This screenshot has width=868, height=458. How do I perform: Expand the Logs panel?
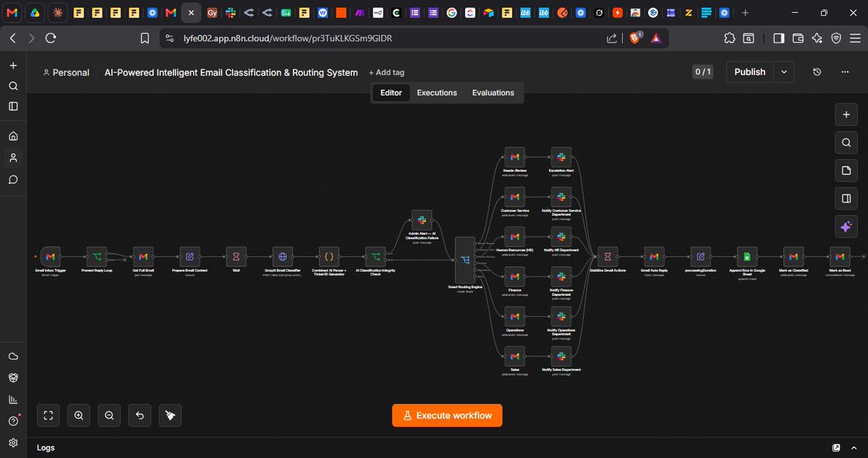tap(853, 448)
